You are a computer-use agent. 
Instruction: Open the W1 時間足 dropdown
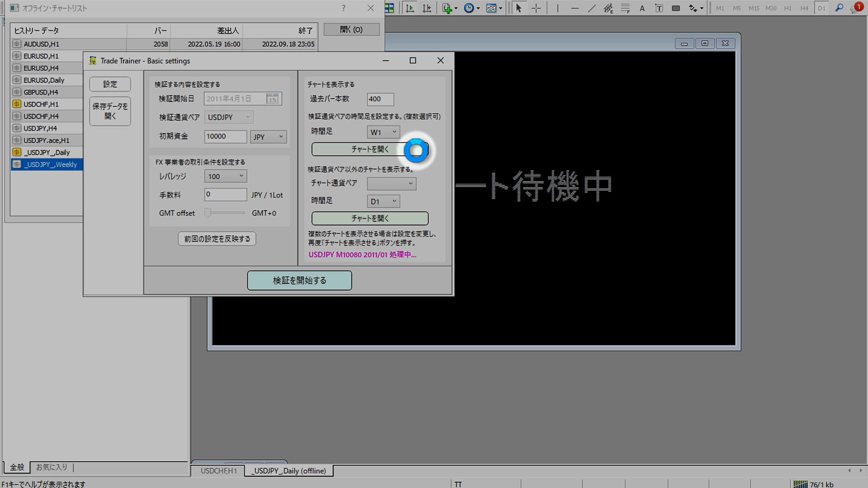tap(383, 132)
